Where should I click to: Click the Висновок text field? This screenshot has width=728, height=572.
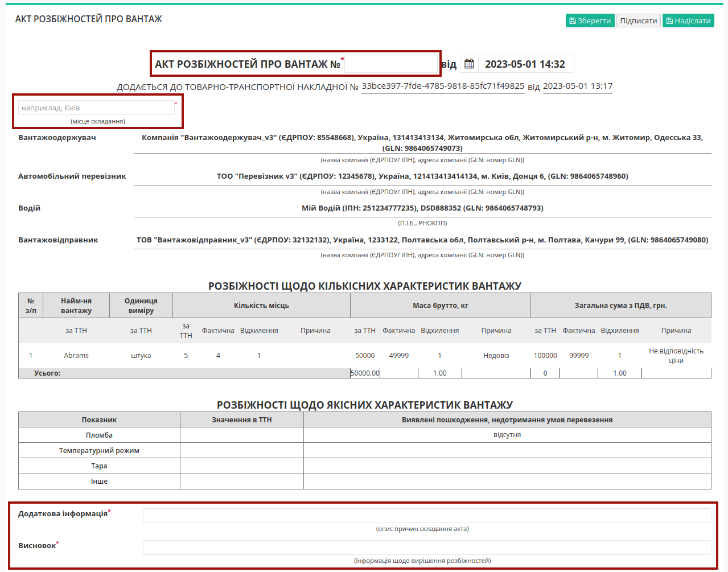tap(427, 548)
